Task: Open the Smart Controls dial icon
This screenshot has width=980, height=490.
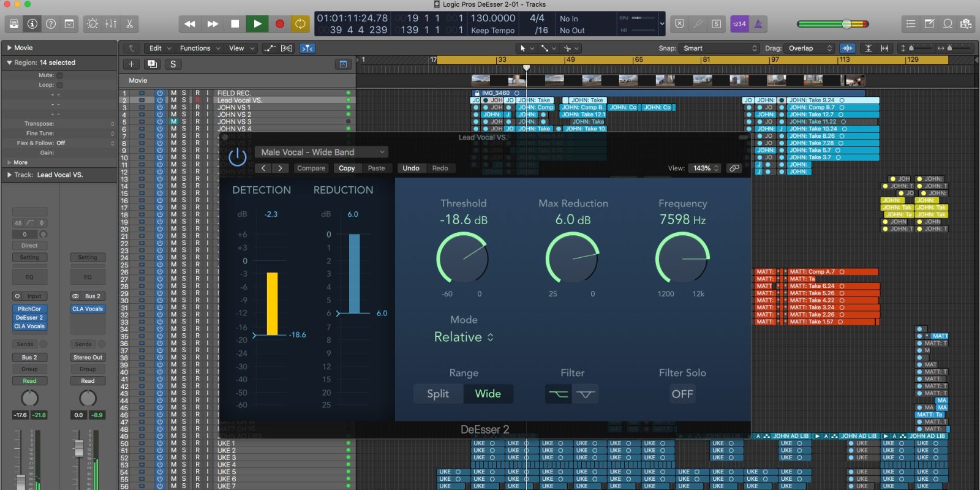Action: tap(92, 24)
